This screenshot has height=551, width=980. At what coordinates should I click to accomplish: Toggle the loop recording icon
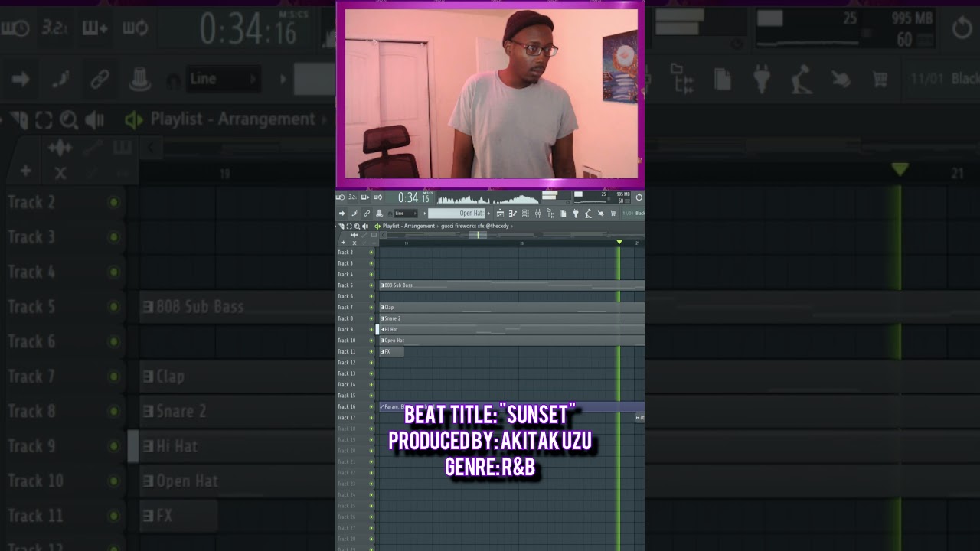(377, 197)
